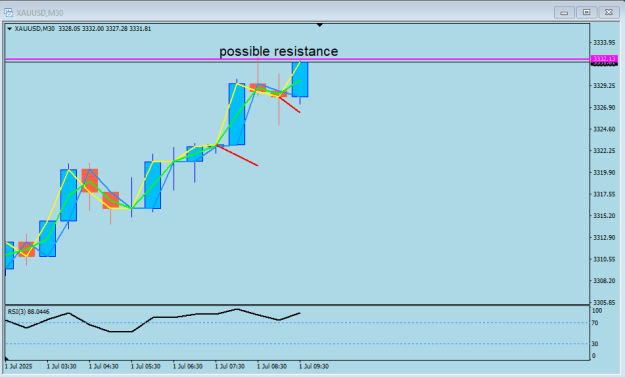Image resolution: width=625 pixels, height=377 pixels.
Task: Click the '1 Jul 04:30' time axis label
Action: pyautogui.click(x=104, y=366)
